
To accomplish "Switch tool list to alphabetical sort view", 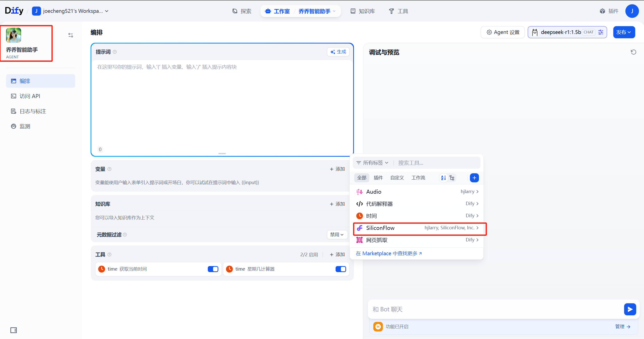I will 444,178.
